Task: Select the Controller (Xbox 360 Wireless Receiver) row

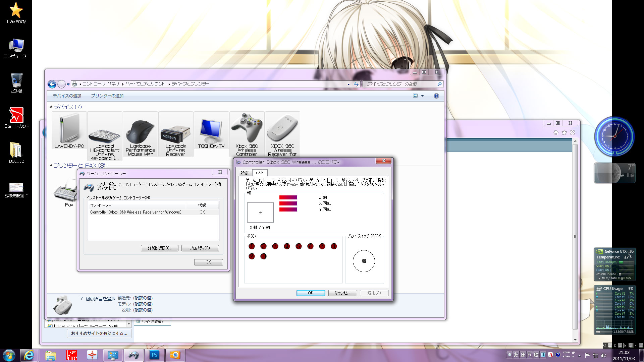Action: [154, 212]
